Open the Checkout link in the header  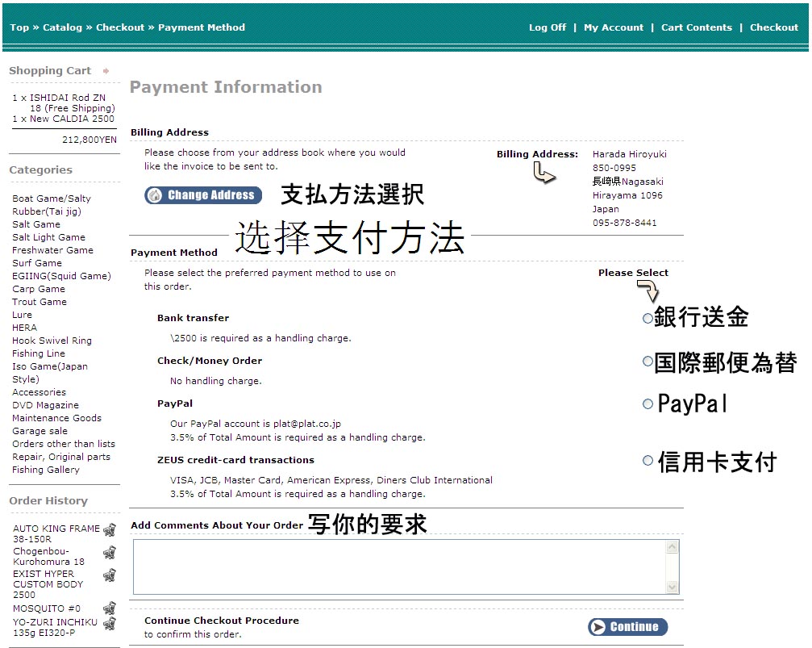point(774,27)
